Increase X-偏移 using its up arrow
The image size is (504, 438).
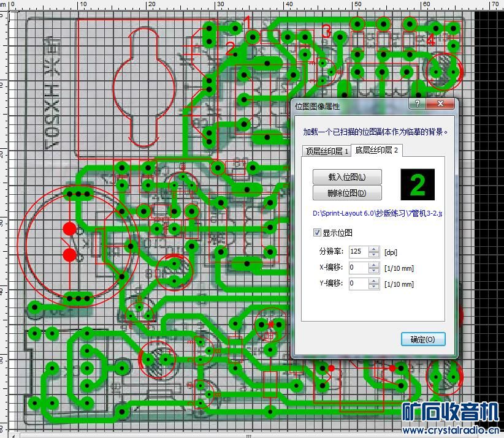373,265
